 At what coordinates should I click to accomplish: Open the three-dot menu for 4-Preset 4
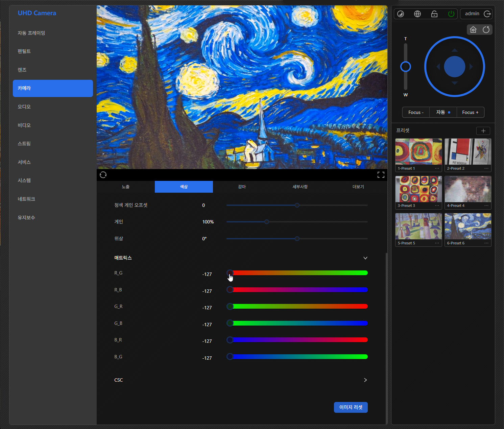[486, 206]
